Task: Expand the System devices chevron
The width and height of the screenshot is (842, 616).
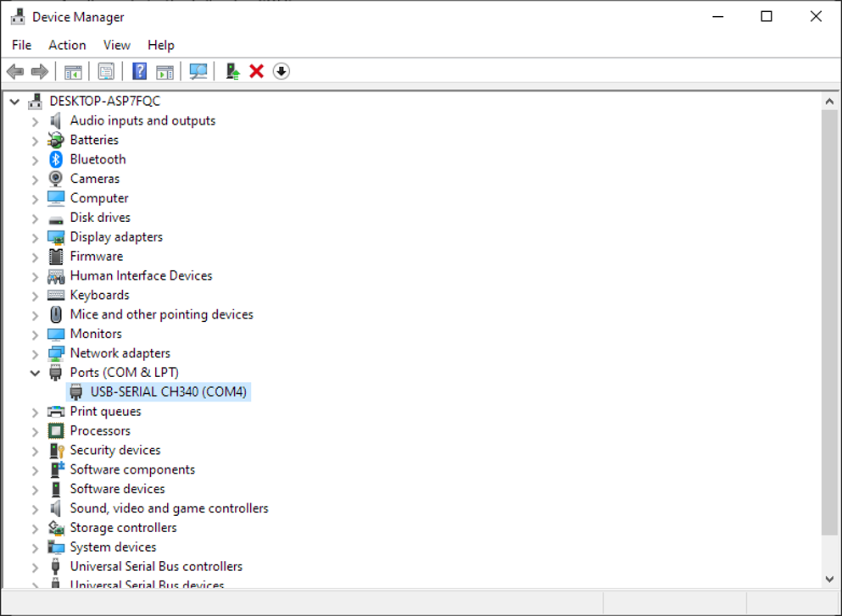Action: pyautogui.click(x=35, y=548)
